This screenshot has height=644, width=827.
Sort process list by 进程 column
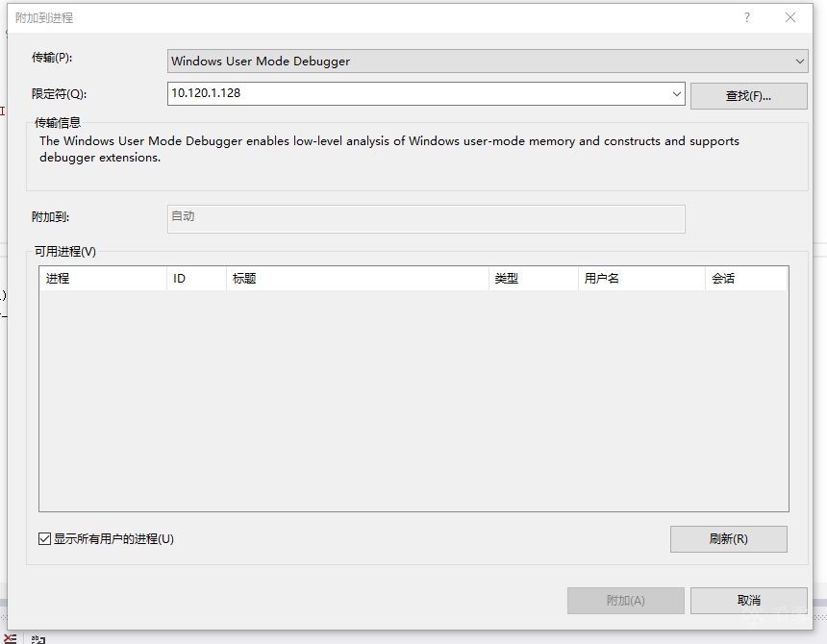point(104,278)
